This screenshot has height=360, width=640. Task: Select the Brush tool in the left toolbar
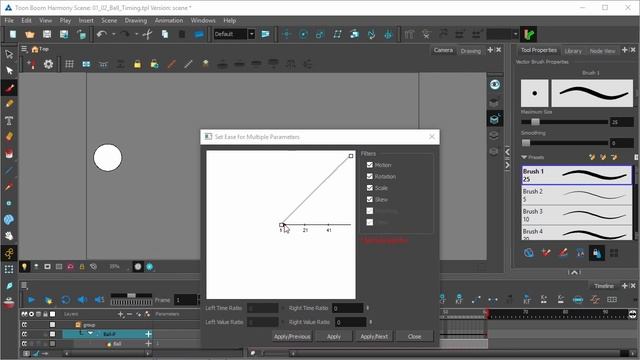[x=9, y=88]
